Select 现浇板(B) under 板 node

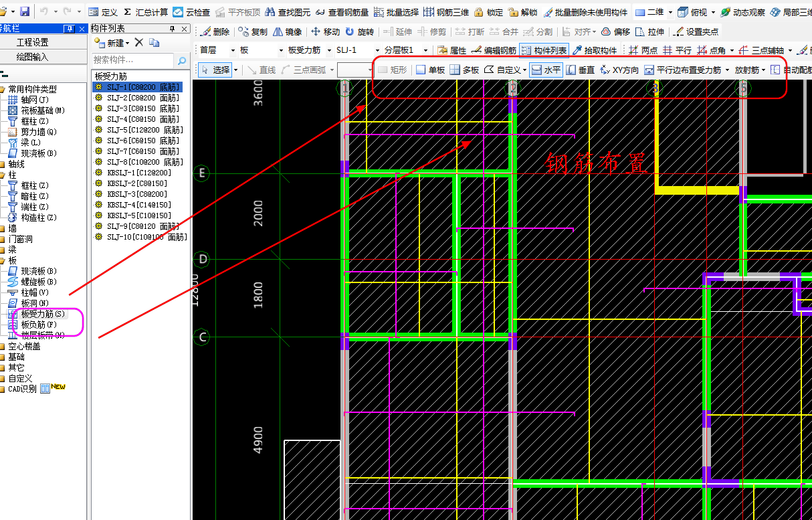click(39, 271)
